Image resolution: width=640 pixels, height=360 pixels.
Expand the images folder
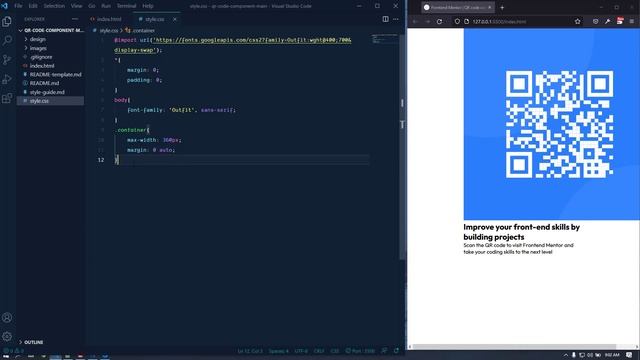[x=38, y=48]
